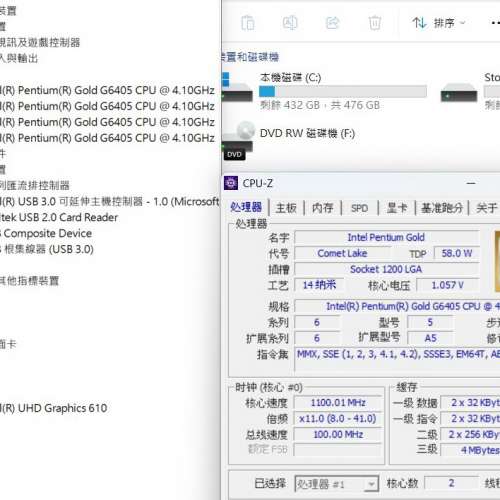Click the 100.00 MHz bus speed value
Viewport: 500px width, 500px height.
(x=338, y=434)
